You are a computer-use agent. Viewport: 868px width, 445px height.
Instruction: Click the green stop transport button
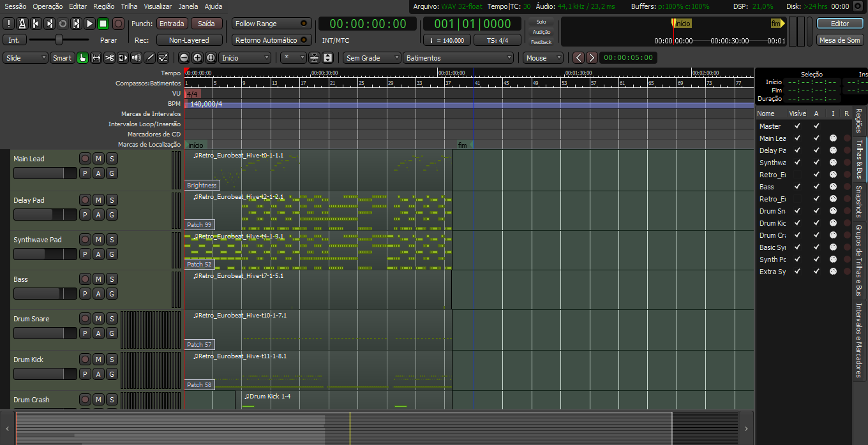coord(103,24)
